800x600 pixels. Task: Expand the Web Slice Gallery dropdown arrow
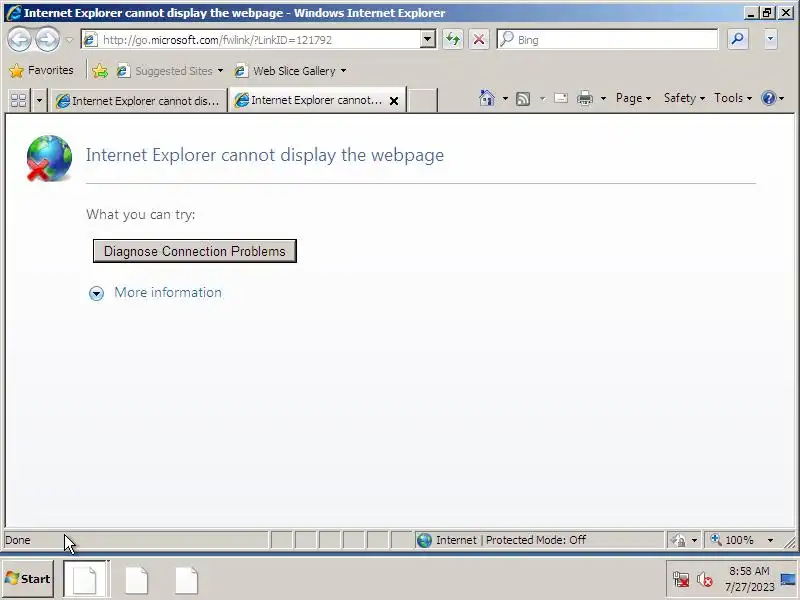(343, 70)
